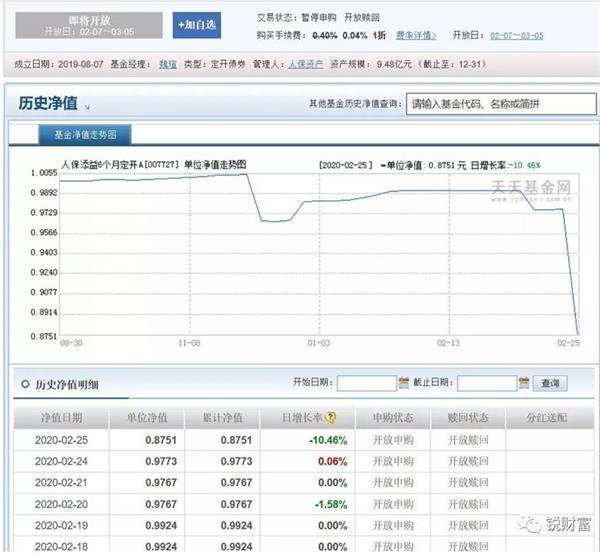The image size is (600, 557).
Task: Click the 日增长率 help question icon
Action: click(x=330, y=417)
